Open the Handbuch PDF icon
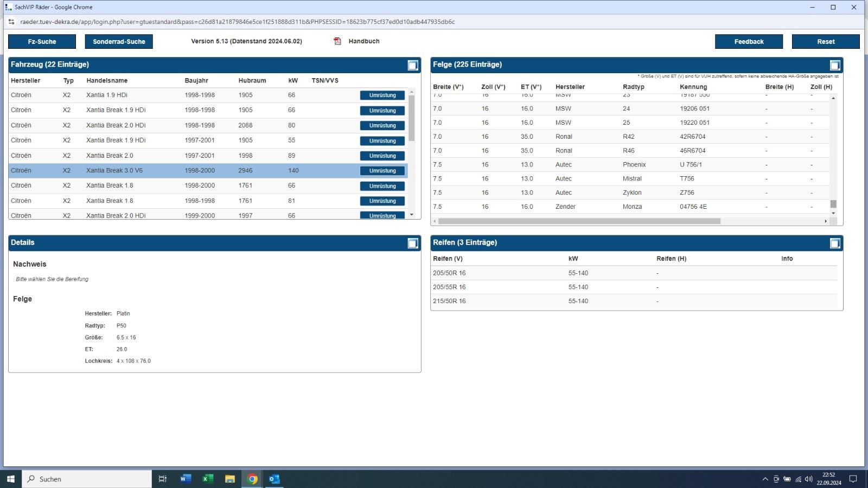The image size is (868, 488). coord(337,41)
